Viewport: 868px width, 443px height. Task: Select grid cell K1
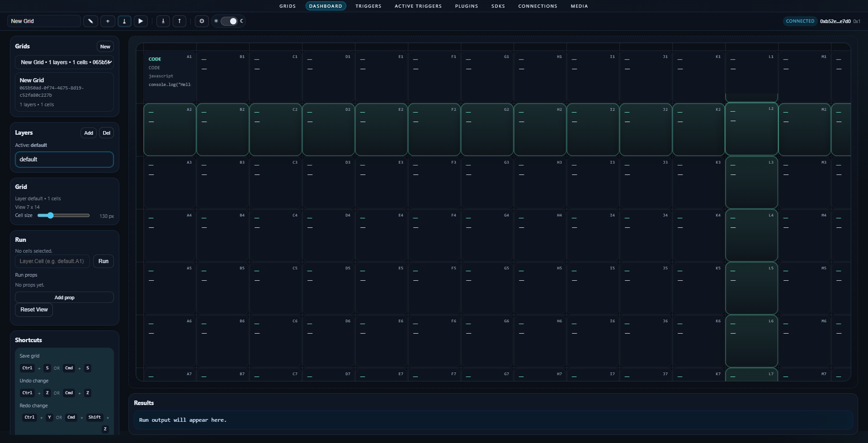(699, 77)
